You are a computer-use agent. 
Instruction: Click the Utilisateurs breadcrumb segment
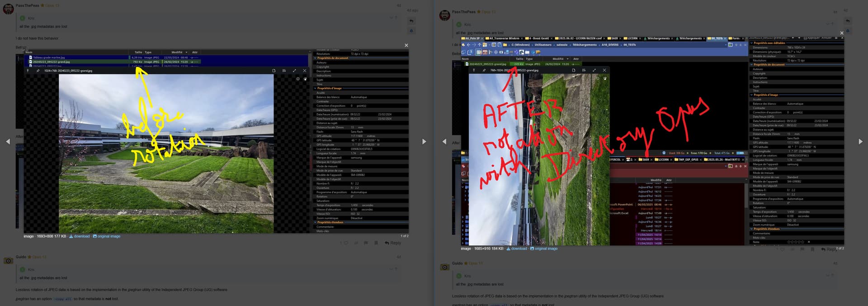pyautogui.click(x=543, y=45)
